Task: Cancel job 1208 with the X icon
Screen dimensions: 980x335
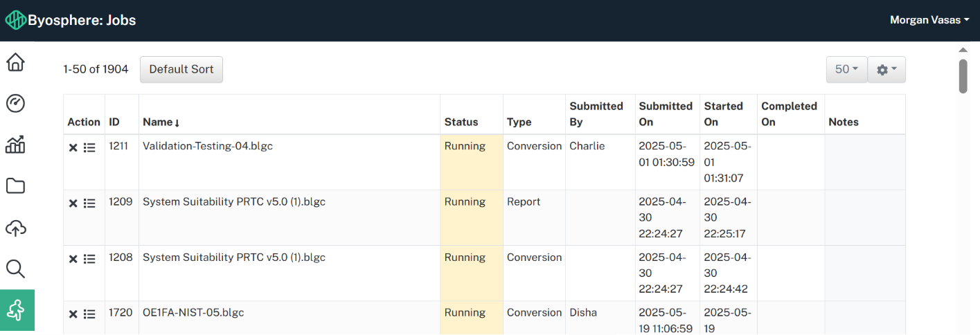Action: point(73,259)
